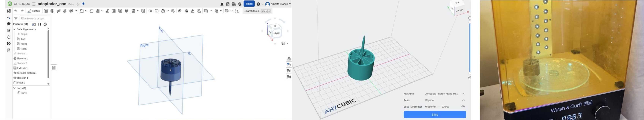Click the Extrude tool icon in toolbar

click(46, 11)
